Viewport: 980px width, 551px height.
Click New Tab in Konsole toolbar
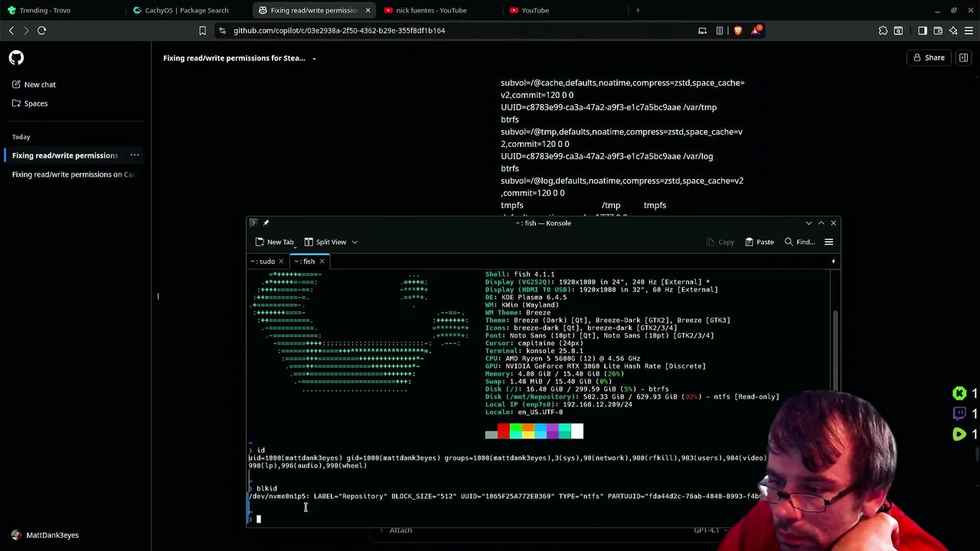pos(274,242)
